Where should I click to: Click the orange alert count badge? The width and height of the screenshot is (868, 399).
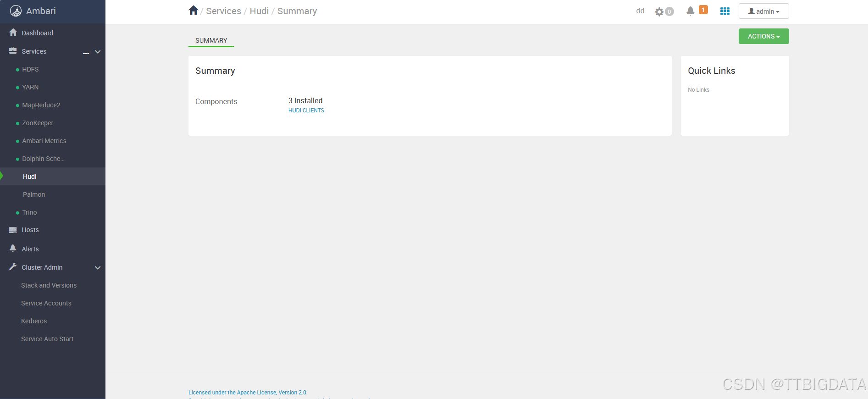[x=703, y=10]
